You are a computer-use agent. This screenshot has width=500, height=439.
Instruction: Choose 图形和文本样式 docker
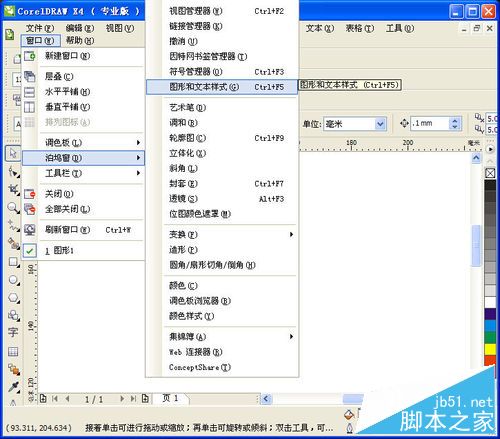(222, 87)
